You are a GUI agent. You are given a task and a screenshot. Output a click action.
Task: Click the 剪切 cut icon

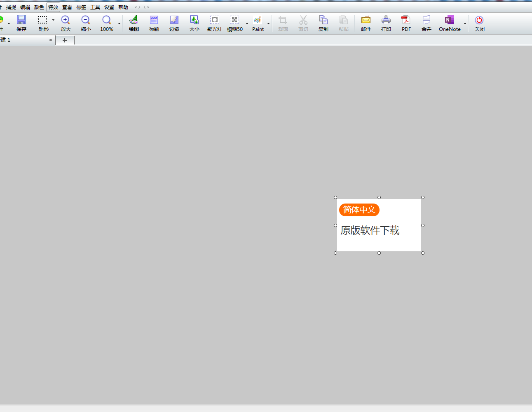pyautogui.click(x=303, y=23)
